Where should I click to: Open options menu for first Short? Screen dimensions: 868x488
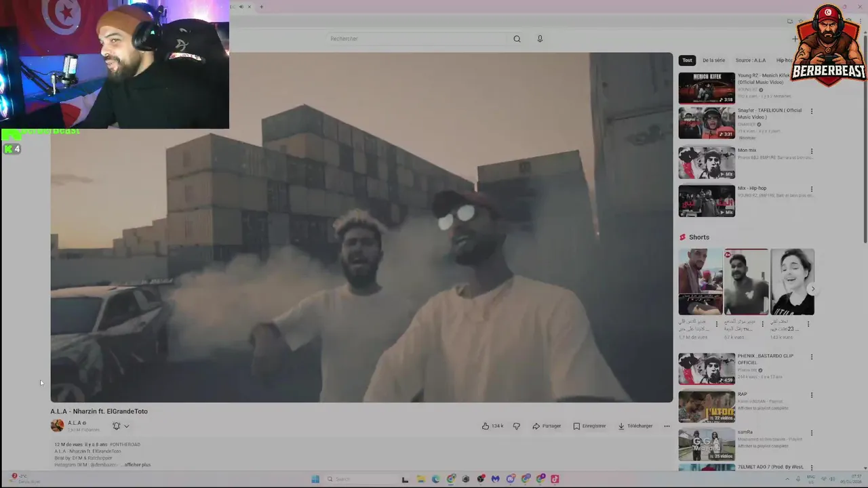(x=716, y=324)
